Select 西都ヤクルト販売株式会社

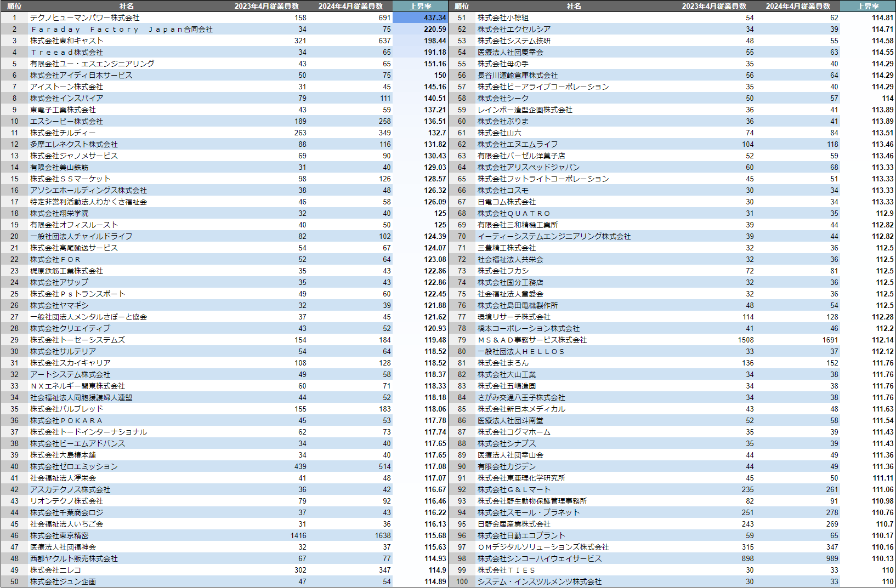pos(74,558)
